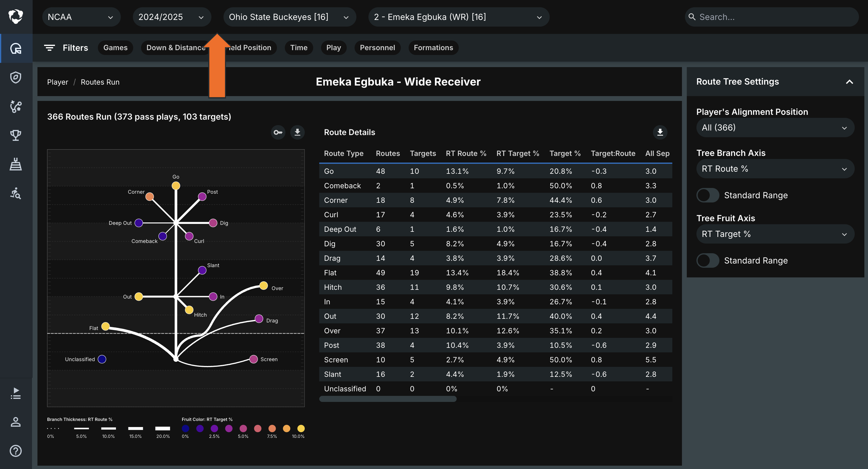Open the Formations filter

click(x=433, y=47)
